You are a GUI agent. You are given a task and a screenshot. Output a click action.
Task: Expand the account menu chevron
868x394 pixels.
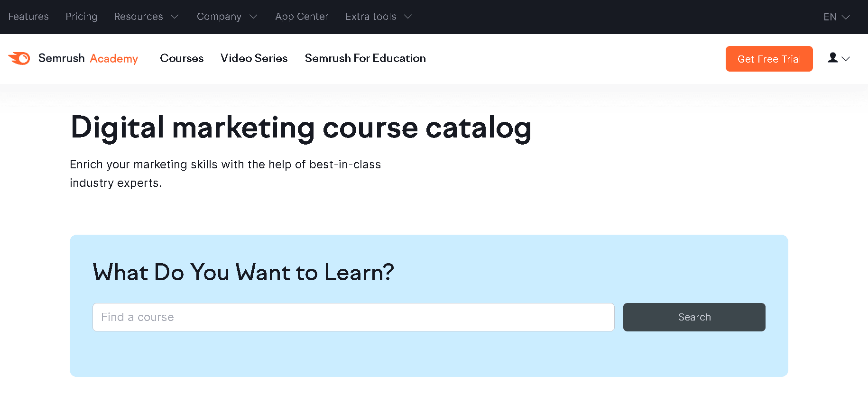pyautogui.click(x=846, y=59)
